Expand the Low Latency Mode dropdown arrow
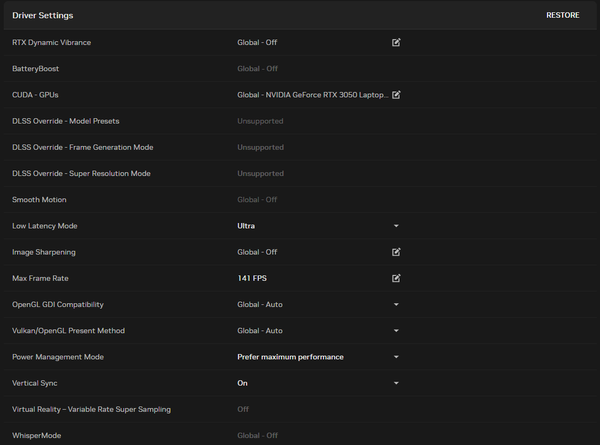This screenshot has width=600, height=445. (x=396, y=226)
